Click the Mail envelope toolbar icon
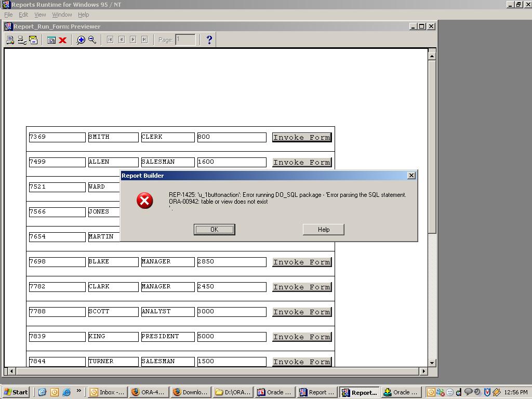 [x=33, y=40]
